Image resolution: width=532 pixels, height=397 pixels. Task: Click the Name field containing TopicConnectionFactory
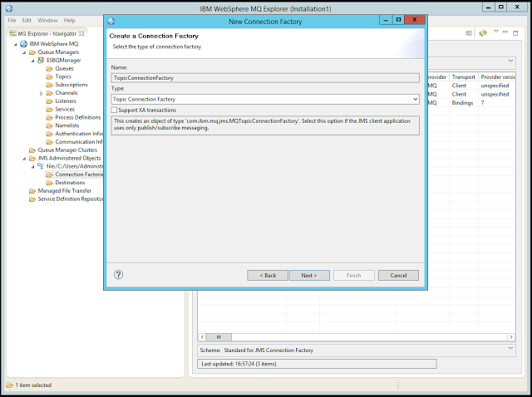pos(265,77)
